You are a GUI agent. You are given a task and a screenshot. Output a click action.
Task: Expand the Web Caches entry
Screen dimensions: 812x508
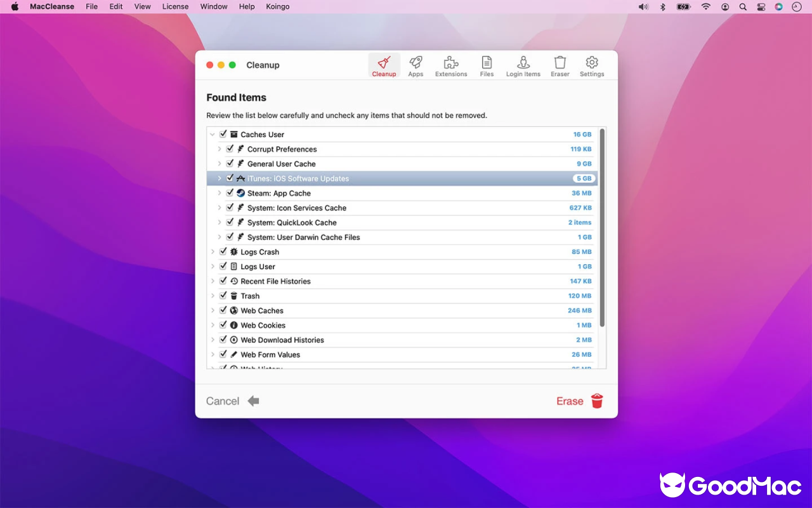pos(213,311)
